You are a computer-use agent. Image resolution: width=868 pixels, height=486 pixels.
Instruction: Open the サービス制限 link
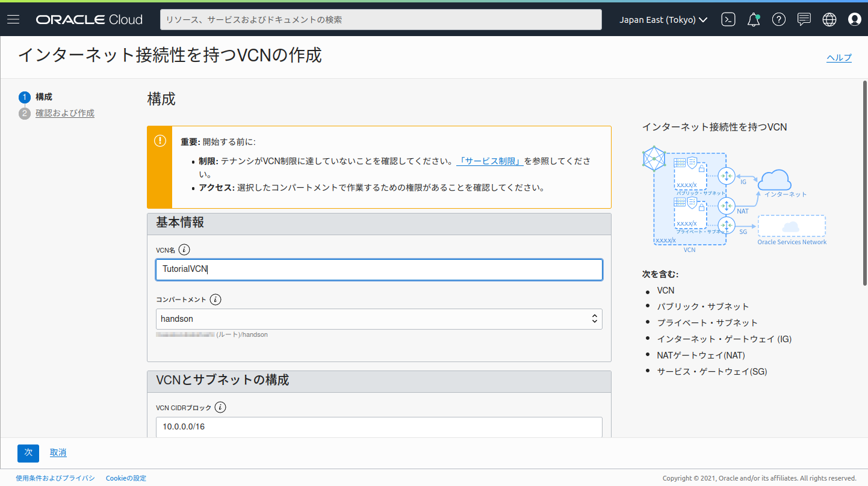pyautogui.click(x=489, y=161)
